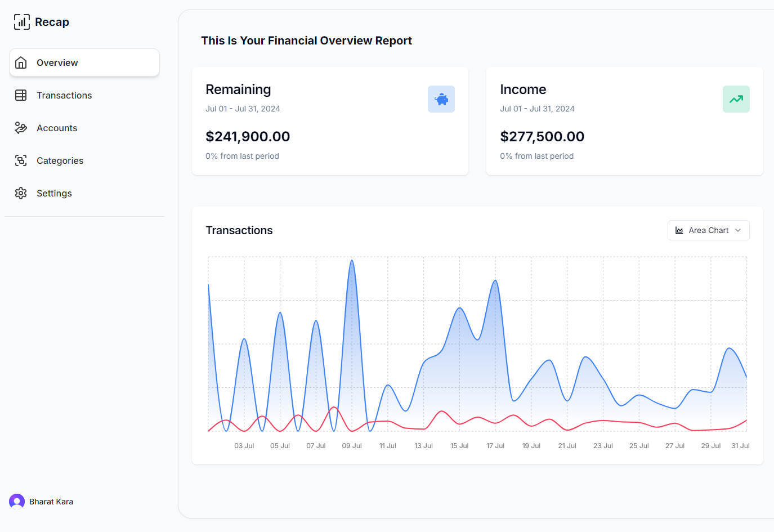Click the 15 Jul axis label

(x=459, y=446)
